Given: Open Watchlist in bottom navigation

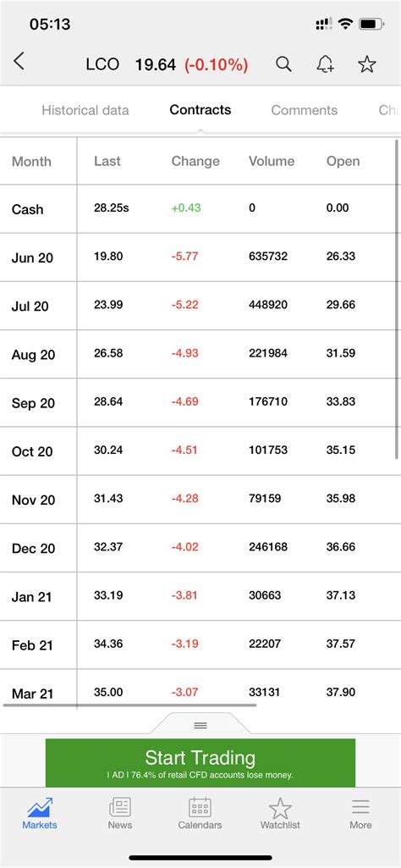Looking at the screenshot, I should tap(280, 813).
